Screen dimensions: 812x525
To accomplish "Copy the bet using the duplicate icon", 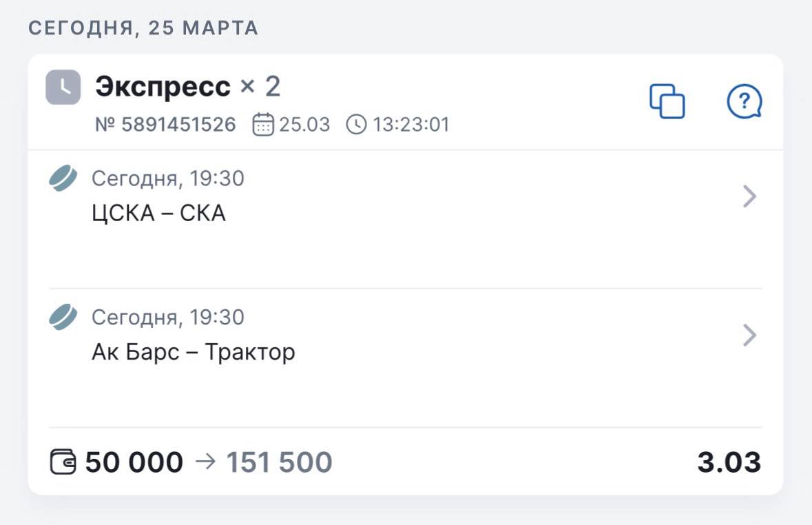I will coord(667,102).
